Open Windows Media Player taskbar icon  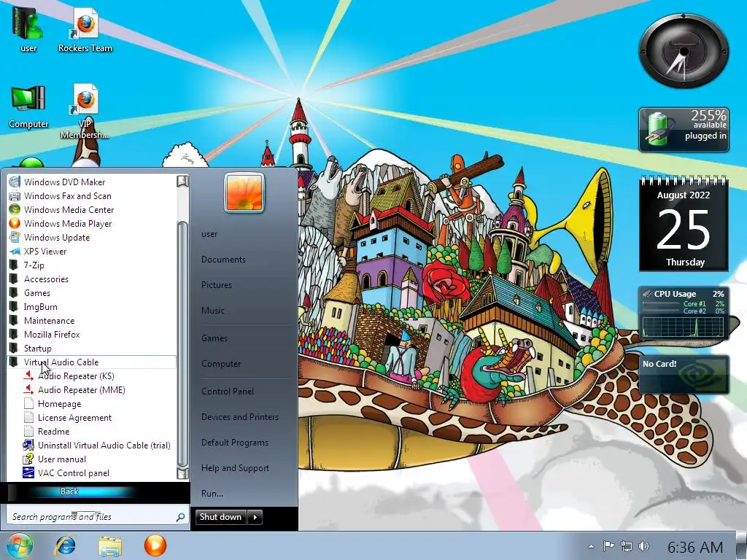click(155, 545)
